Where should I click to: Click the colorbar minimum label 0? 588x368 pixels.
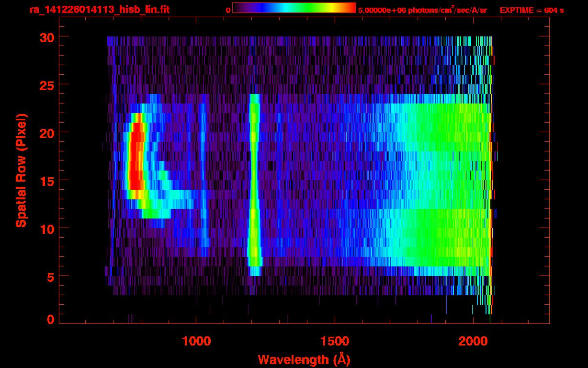click(x=228, y=10)
